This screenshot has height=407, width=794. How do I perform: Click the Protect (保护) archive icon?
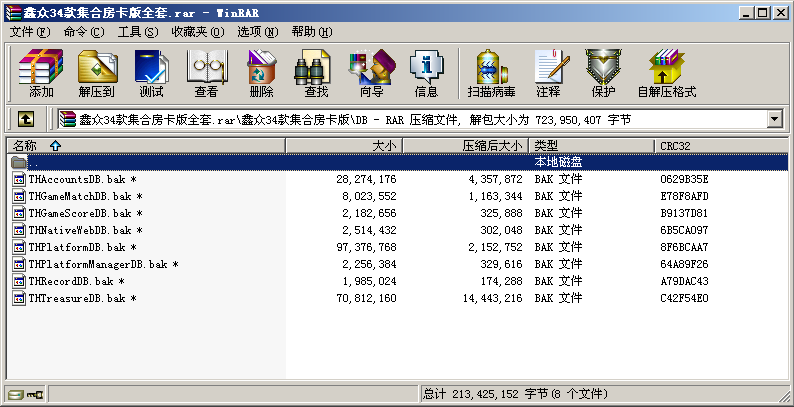[603, 74]
